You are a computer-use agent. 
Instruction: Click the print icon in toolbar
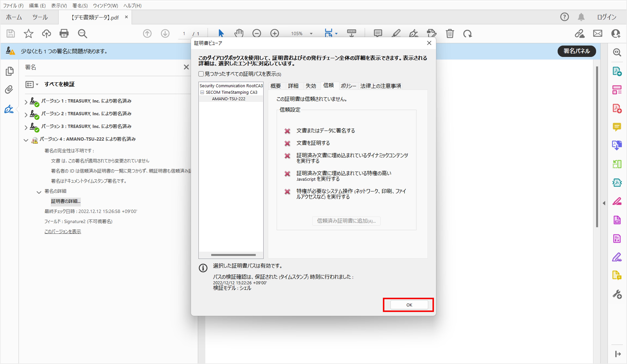click(x=64, y=33)
